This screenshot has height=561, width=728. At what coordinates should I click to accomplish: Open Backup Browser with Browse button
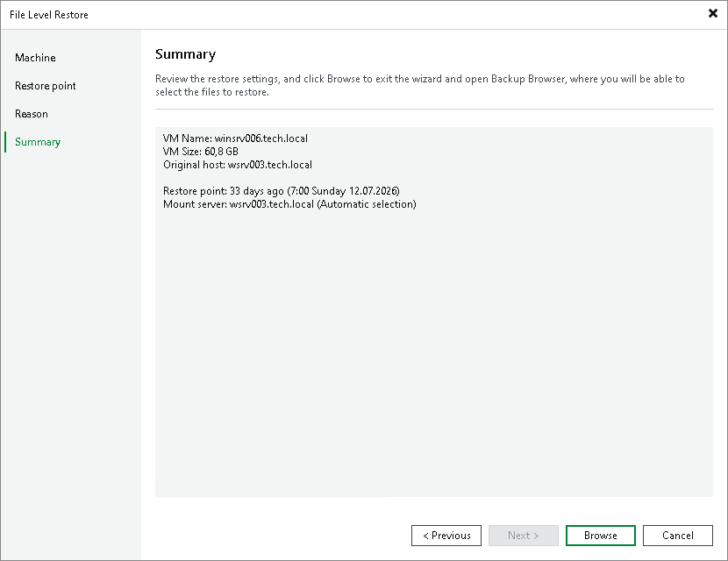pyautogui.click(x=600, y=536)
